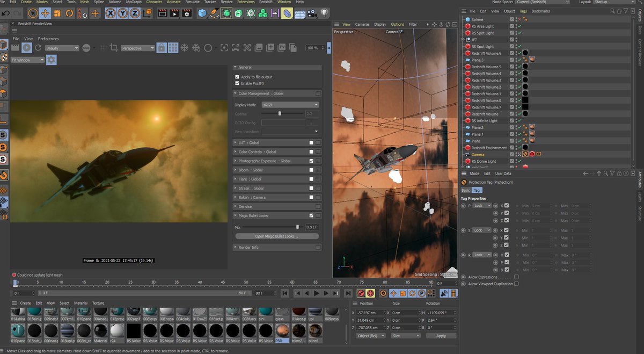Check Allow Viewport Duplication
Image resolution: width=644 pixels, height=354 pixels.
[516, 284]
